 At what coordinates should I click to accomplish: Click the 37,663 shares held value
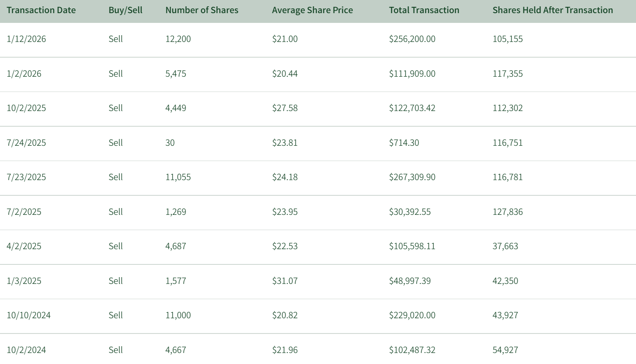click(505, 246)
